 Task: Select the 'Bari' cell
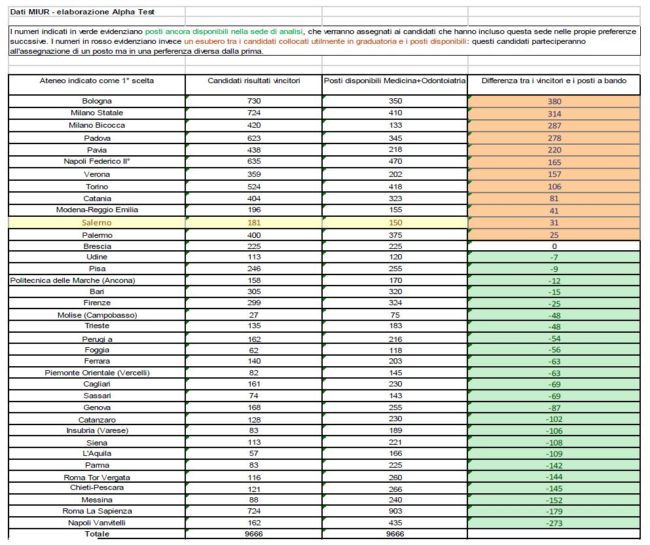click(x=97, y=291)
